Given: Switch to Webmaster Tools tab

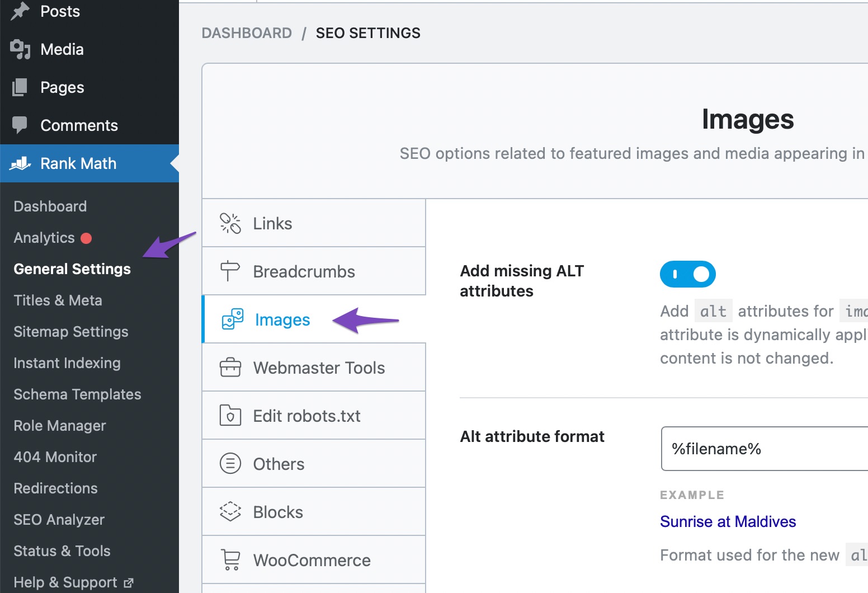Looking at the screenshot, I should [x=314, y=368].
